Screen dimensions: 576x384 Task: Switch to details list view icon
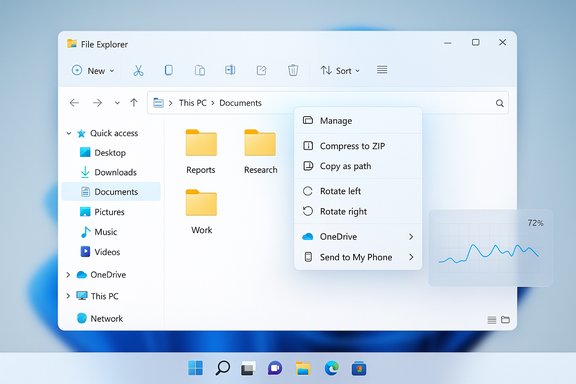click(x=492, y=320)
